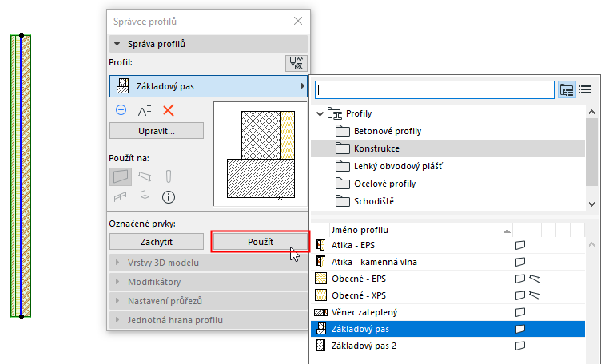Click the profile search input field

[x=435, y=89]
